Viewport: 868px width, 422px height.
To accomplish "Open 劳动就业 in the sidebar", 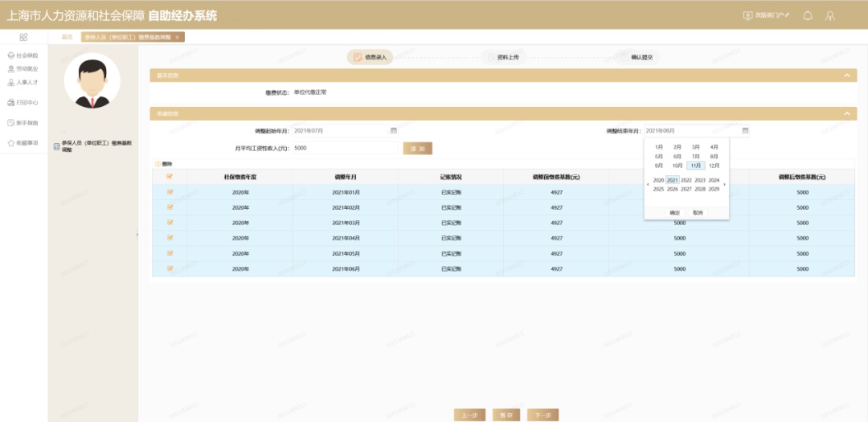I will (x=23, y=68).
